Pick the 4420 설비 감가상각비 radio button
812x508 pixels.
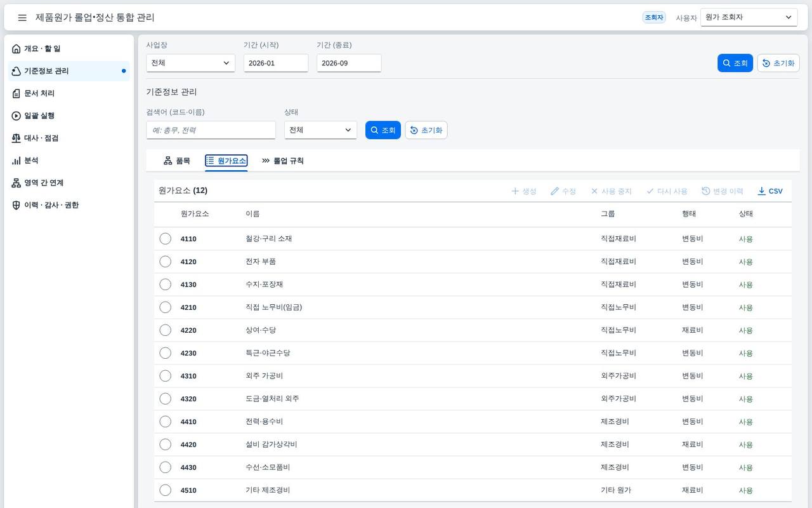coord(166,444)
